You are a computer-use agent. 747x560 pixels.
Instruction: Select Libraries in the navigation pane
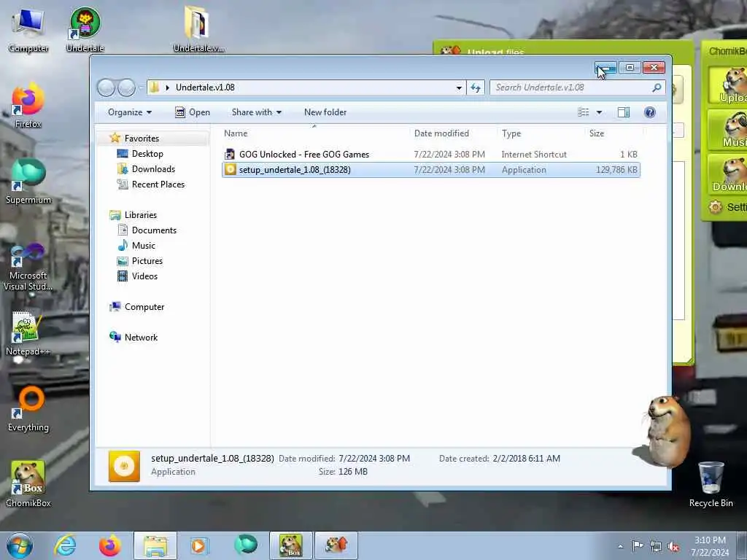tap(141, 215)
